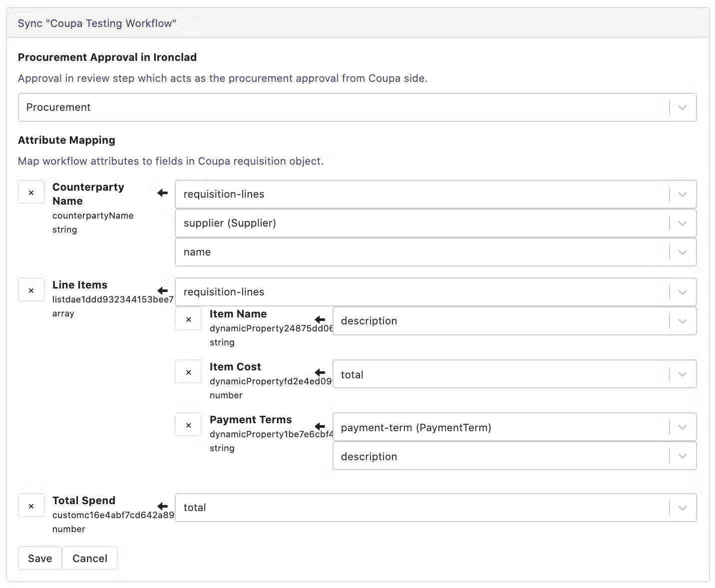Remove the Item Name mapping
This screenshot has height=588, width=715.
click(x=188, y=319)
